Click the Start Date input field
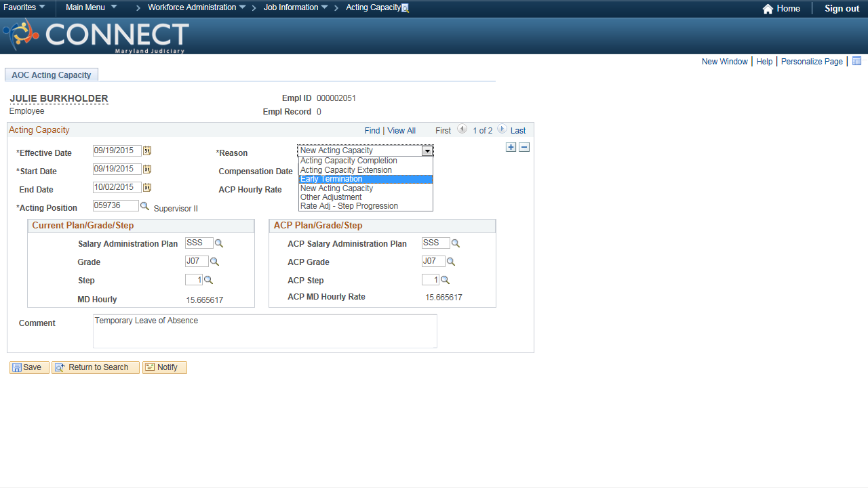Viewport: 868px width, 488px height. point(117,169)
